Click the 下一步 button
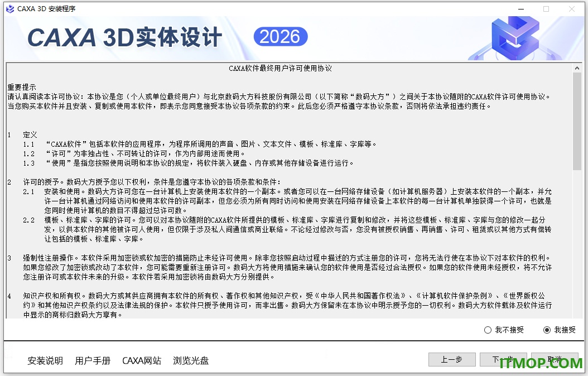This screenshot has height=376, width=588. (x=503, y=359)
